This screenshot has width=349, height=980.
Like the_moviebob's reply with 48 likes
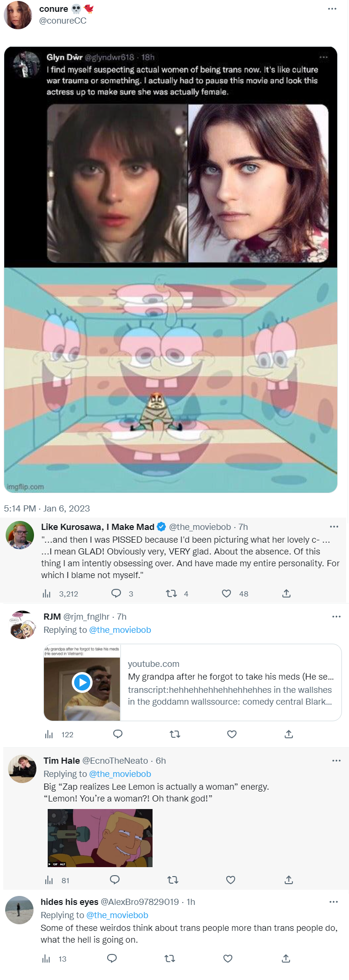[x=227, y=593]
